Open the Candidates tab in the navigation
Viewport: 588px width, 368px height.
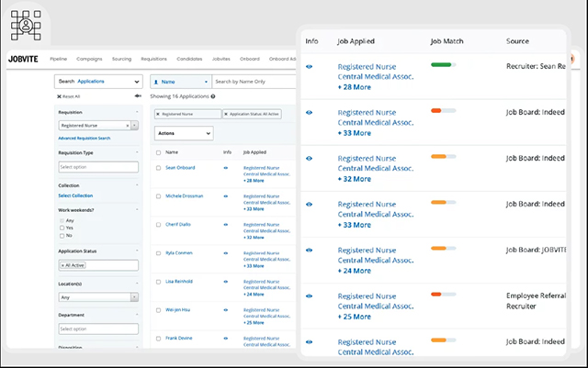click(x=189, y=59)
